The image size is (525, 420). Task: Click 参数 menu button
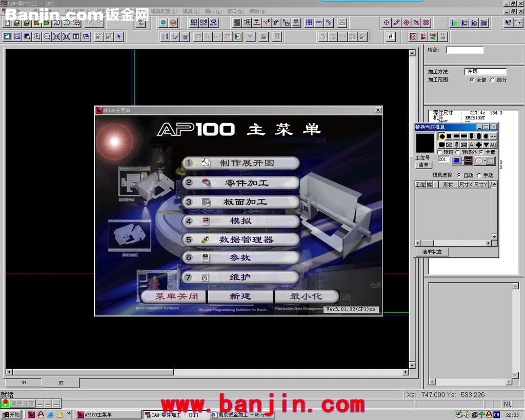[240, 257]
